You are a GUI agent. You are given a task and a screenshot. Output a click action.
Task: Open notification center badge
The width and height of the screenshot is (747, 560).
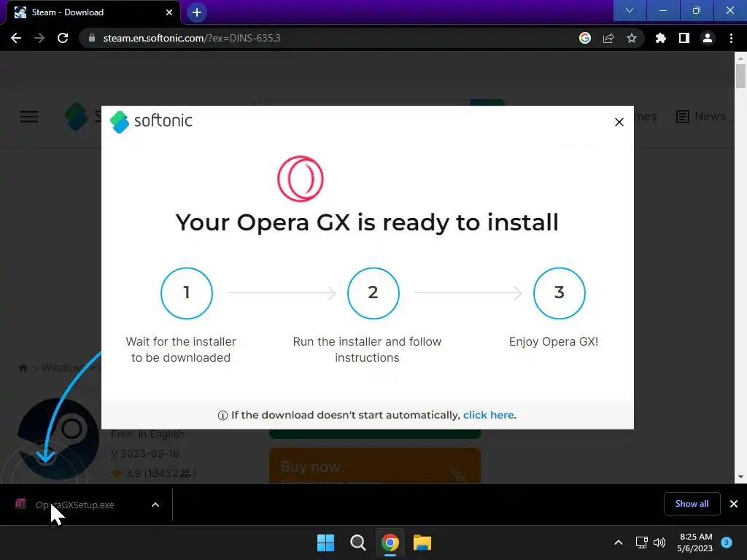(x=727, y=542)
